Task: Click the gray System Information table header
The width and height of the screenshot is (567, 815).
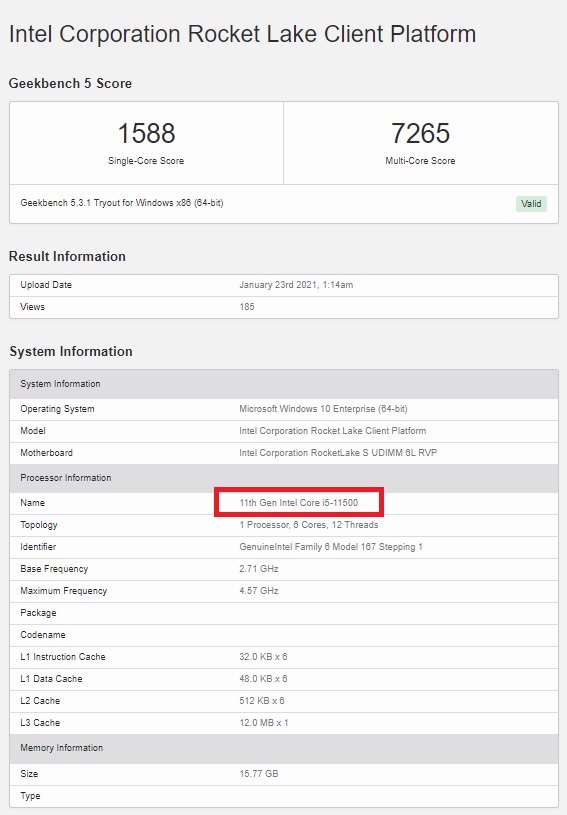Action: click(x=284, y=384)
